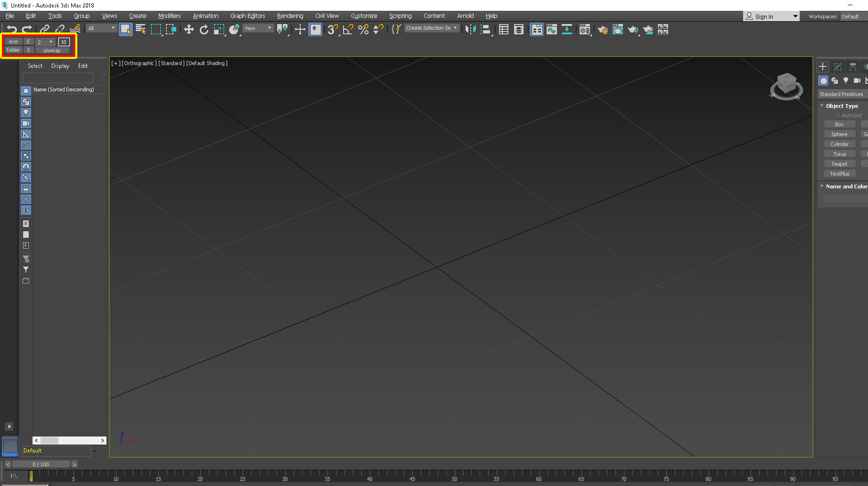The width and height of the screenshot is (868, 486).
Task: Switch to the Modify panel tab
Action: click(x=837, y=67)
